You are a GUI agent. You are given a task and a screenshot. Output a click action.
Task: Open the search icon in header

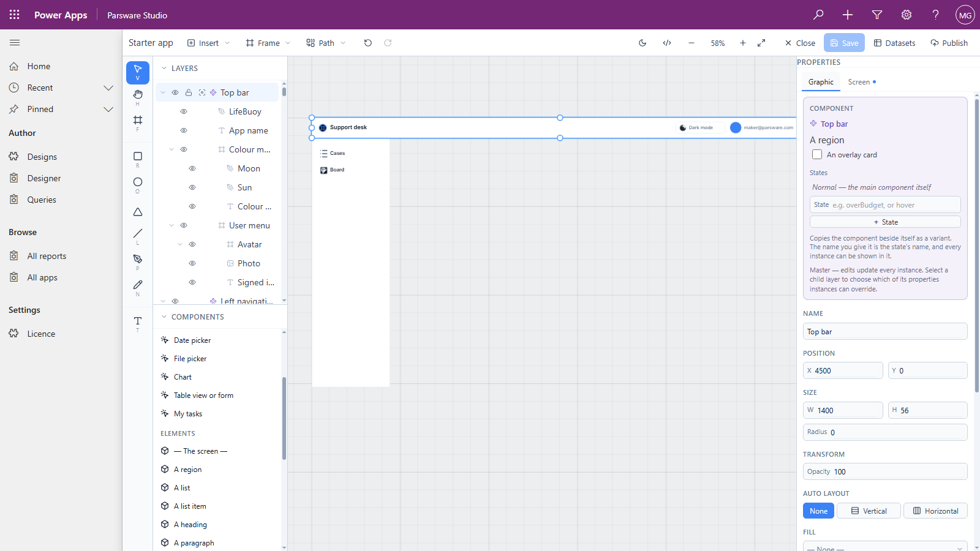[x=818, y=15]
